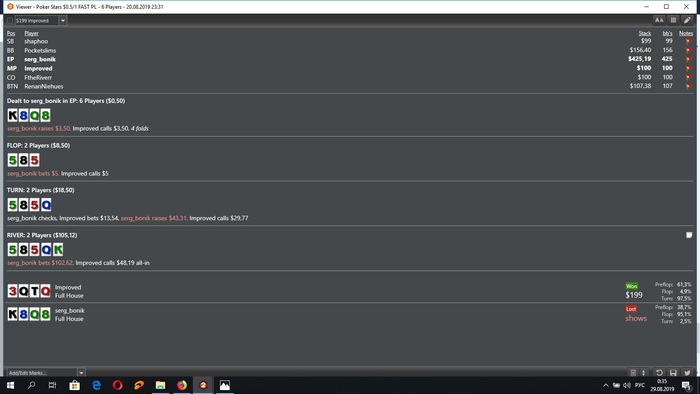Click the $199 winnings amount
Viewport: 700px width, 394px height.
pos(633,295)
